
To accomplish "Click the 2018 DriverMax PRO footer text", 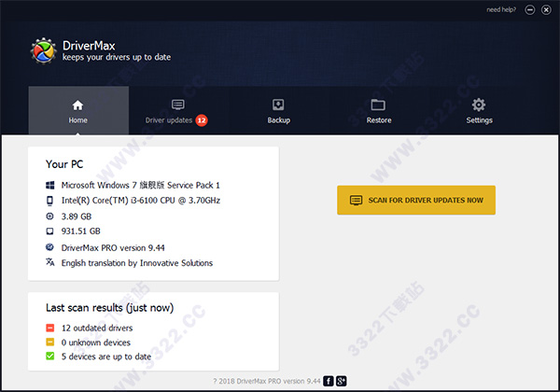I will (267, 382).
